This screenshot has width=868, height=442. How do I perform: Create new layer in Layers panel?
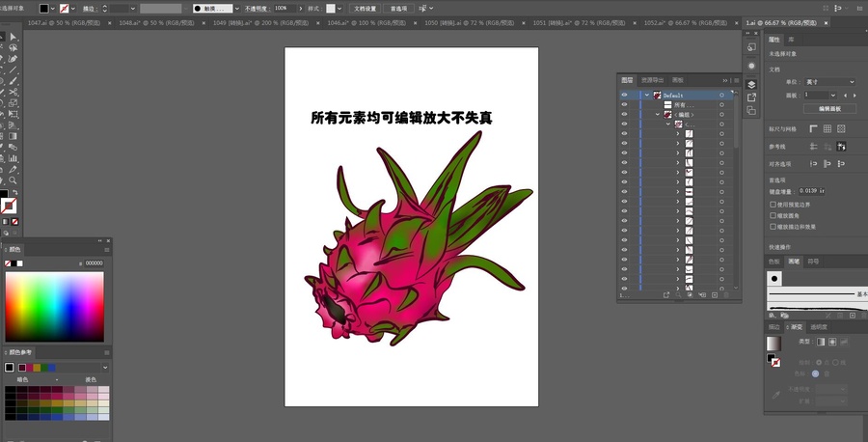point(714,295)
